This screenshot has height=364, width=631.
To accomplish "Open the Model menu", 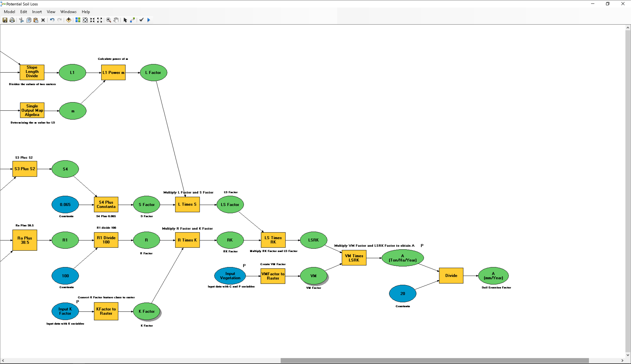I will [9, 12].
